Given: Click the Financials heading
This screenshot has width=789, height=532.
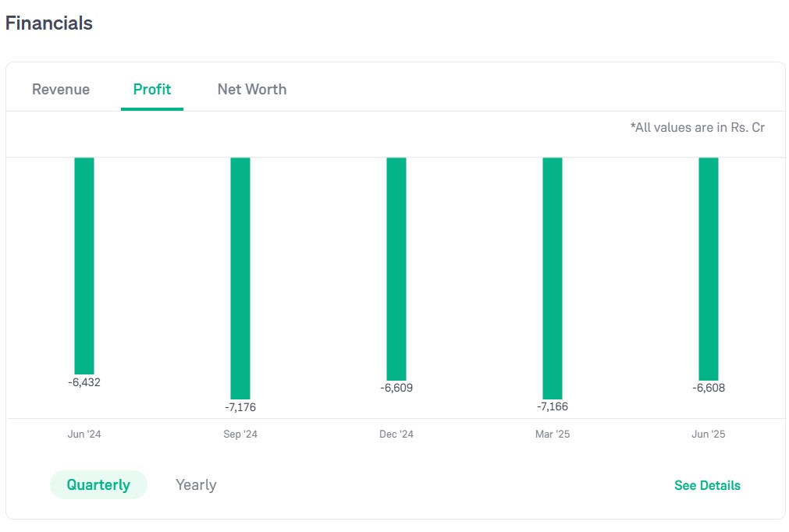Looking at the screenshot, I should click(x=49, y=23).
